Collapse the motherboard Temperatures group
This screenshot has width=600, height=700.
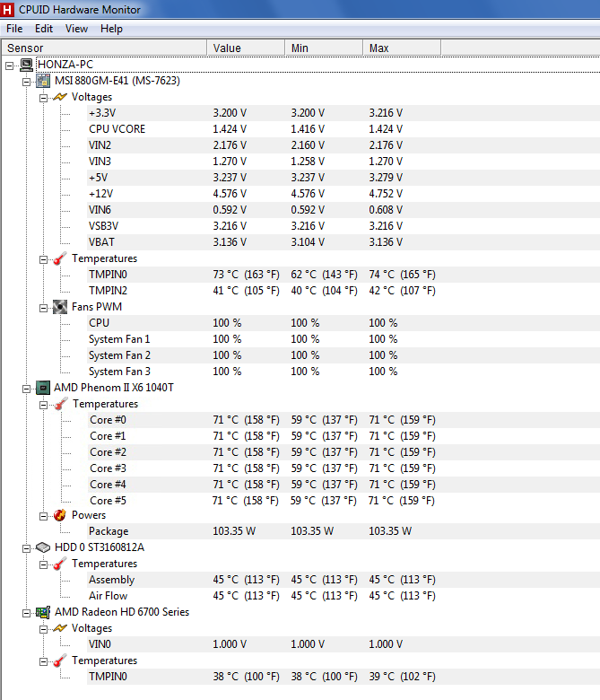[x=43, y=260]
